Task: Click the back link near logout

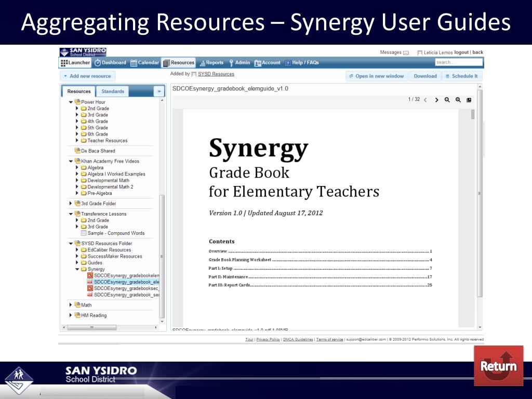Action: coord(477,52)
